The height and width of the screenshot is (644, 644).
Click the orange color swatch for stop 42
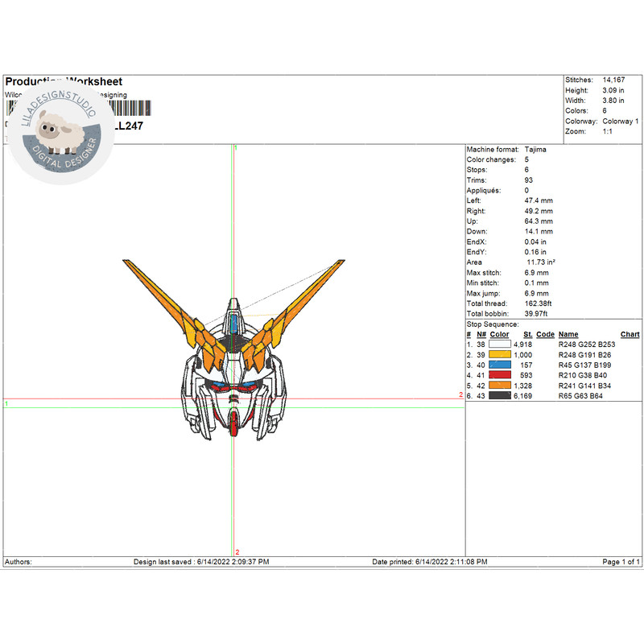coord(501,385)
